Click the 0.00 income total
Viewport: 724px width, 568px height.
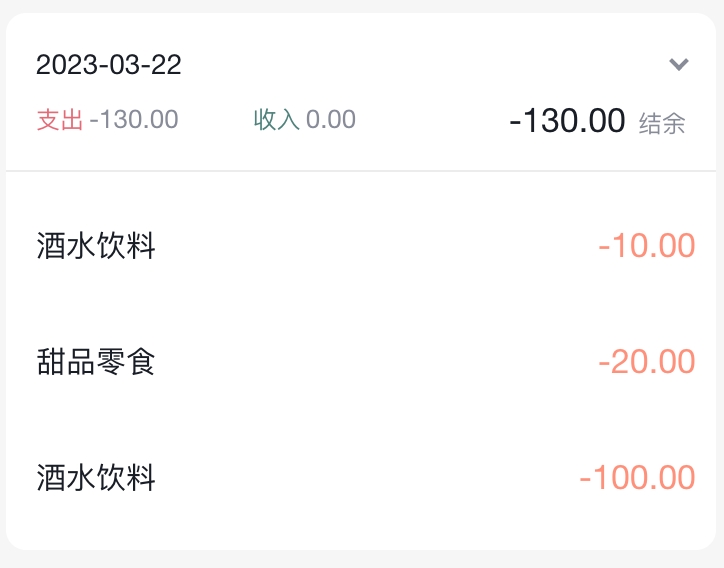click(x=331, y=120)
